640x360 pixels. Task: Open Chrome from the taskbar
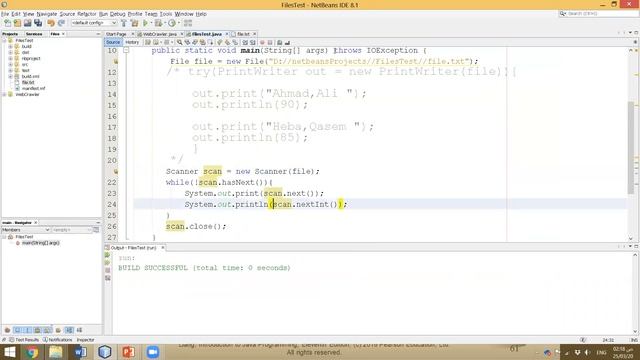point(31,352)
